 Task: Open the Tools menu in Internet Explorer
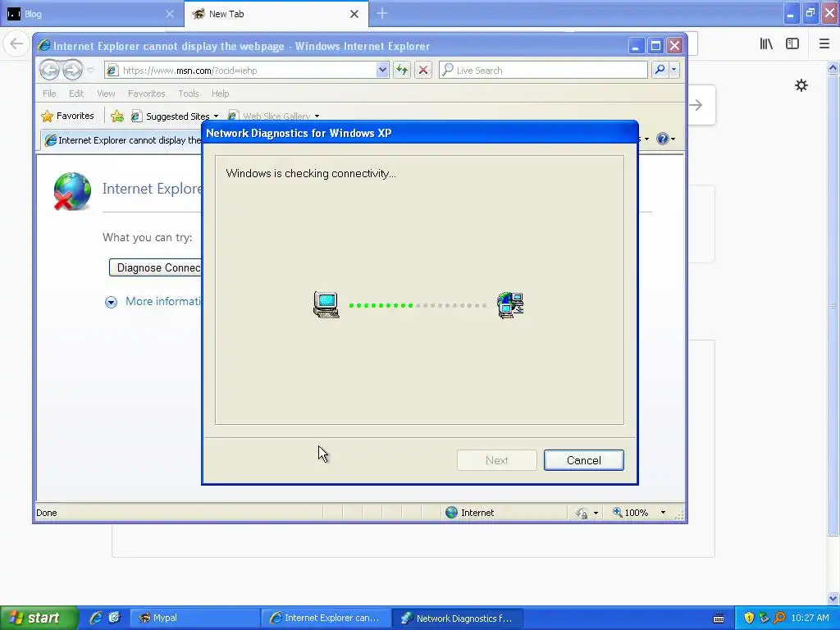[x=188, y=94]
